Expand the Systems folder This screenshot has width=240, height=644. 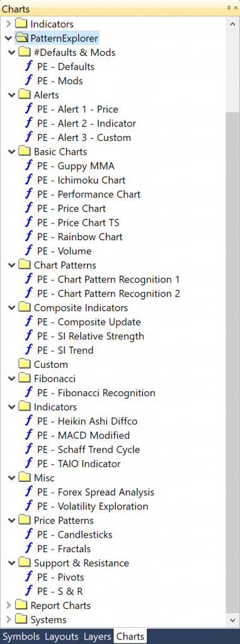coord(9,619)
